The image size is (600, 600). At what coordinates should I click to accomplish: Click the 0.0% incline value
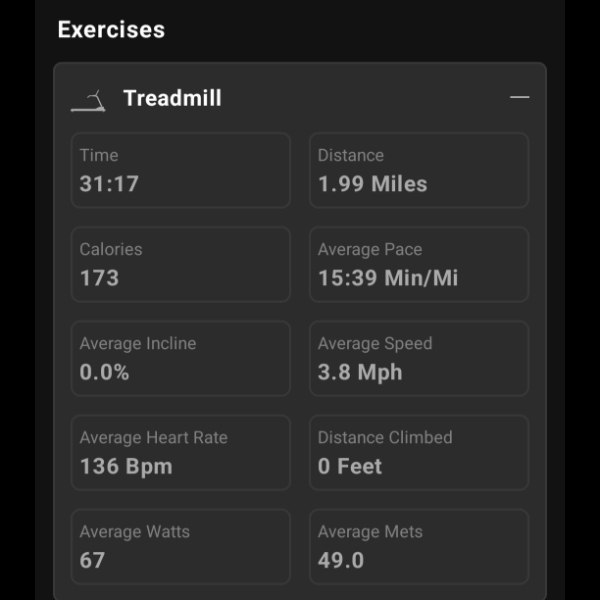[105, 372]
